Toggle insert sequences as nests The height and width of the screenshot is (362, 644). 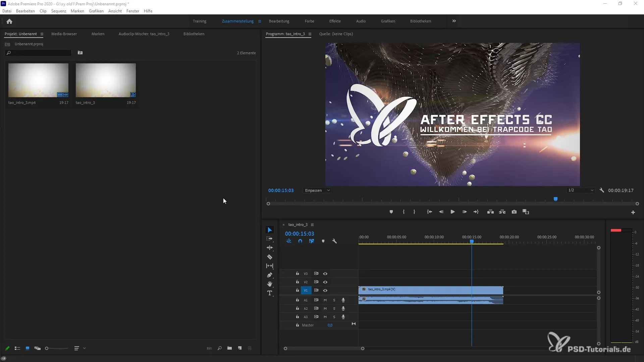289,241
